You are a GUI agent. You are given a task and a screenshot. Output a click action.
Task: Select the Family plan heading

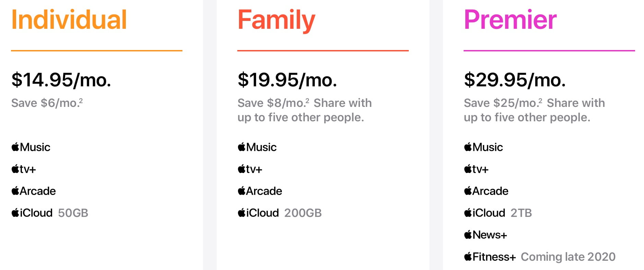(x=276, y=20)
